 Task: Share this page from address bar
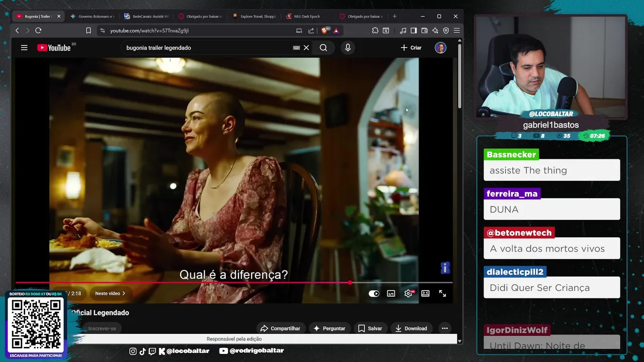(311, 31)
